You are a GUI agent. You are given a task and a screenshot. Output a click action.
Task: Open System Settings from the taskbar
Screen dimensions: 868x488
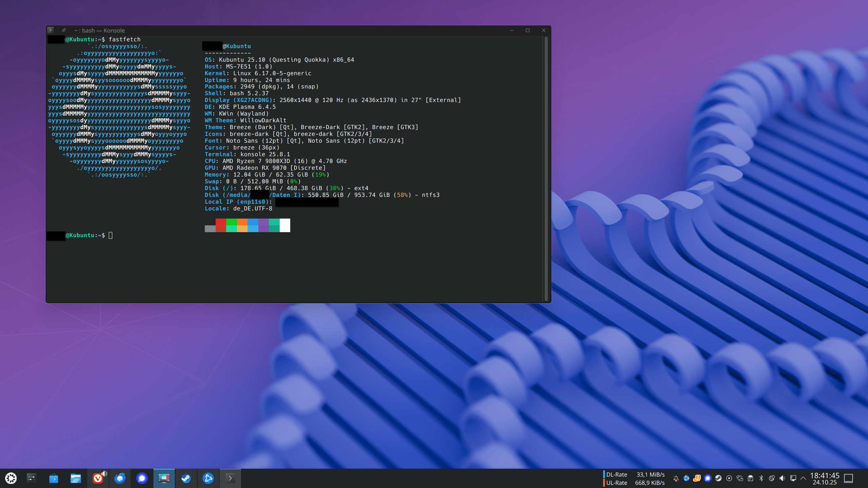point(32,478)
